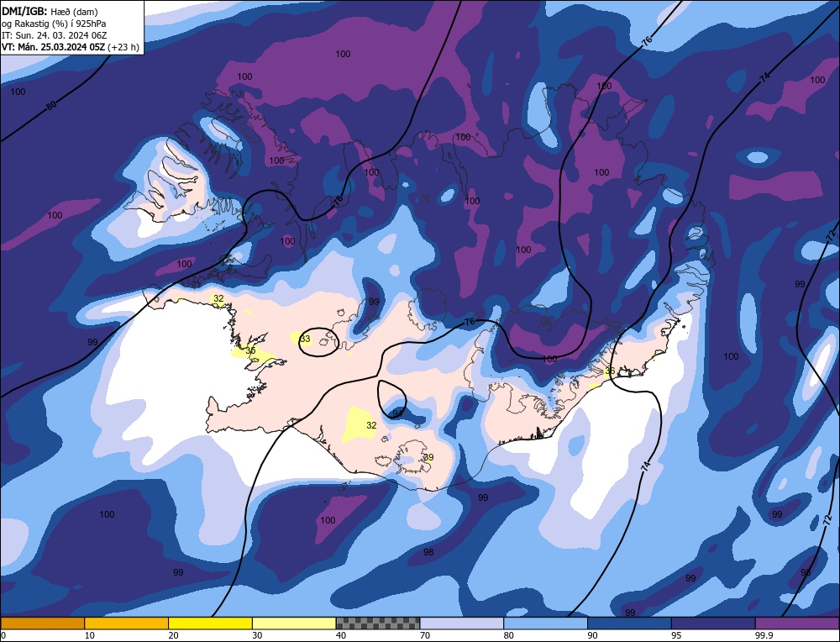Pick the light blue 80–90 legend swatch
840x642 pixels.
click(x=545, y=623)
